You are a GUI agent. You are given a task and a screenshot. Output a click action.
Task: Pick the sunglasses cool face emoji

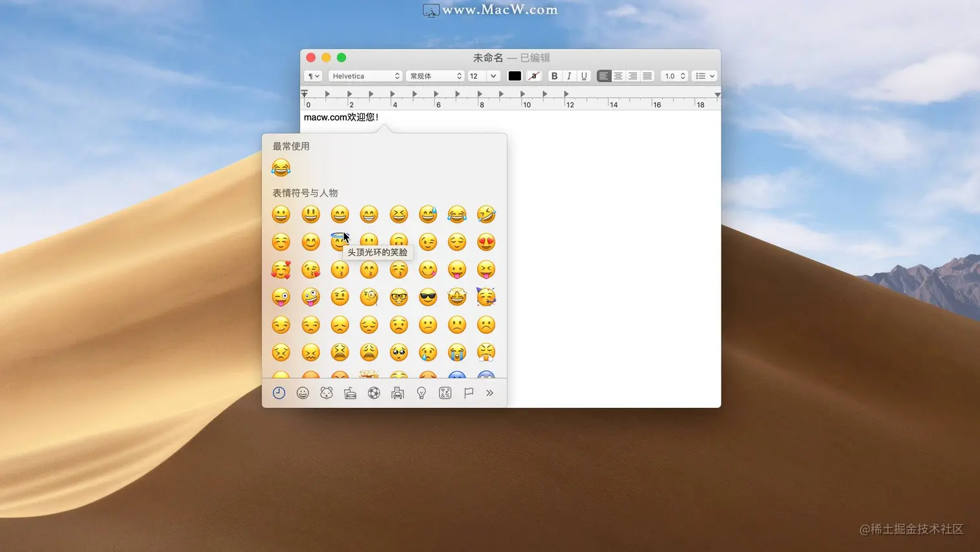[428, 297]
